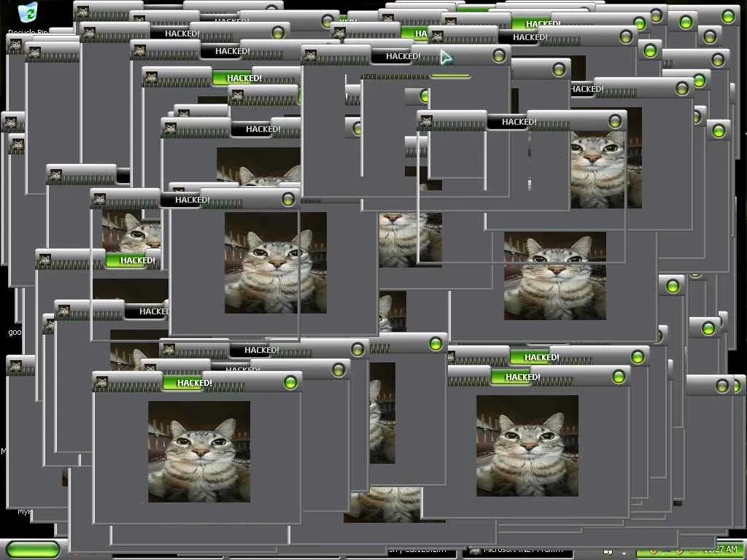This screenshot has width=747, height=560.
Task: Click cat icon of the window under the cursor
Action: click(309, 55)
